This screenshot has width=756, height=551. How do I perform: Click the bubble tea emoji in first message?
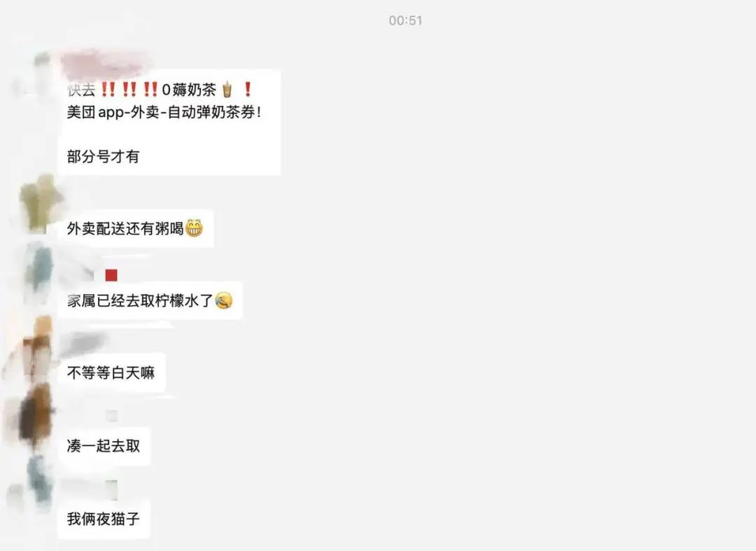pyautogui.click(x=227, y=90)
